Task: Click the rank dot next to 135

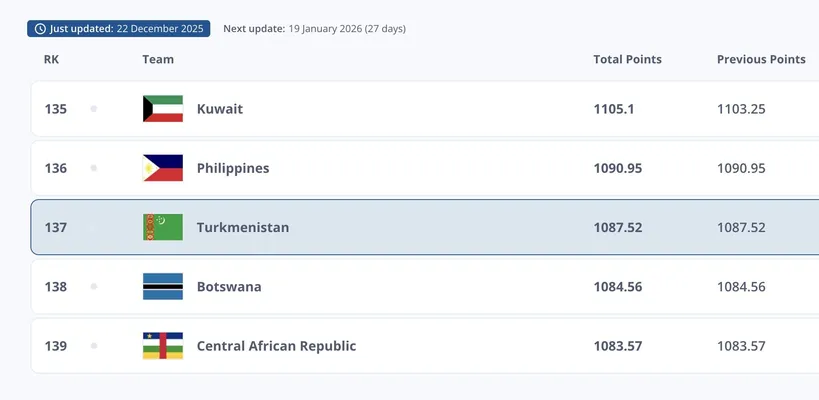Action: [x=94, y=109]
